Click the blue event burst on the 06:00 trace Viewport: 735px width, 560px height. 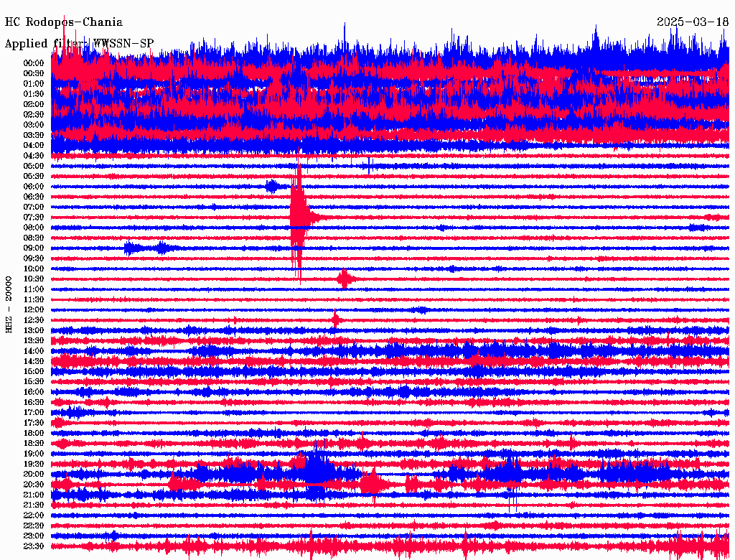pos(273,187)
